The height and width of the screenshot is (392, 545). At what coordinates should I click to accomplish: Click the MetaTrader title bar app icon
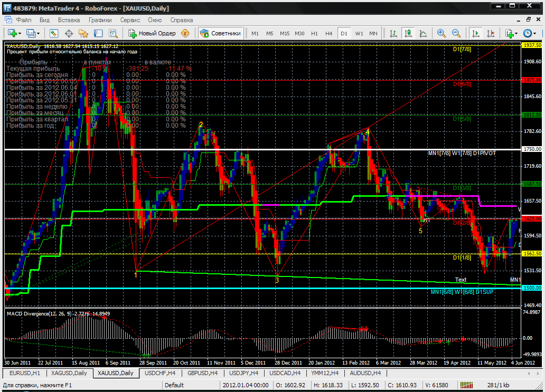tap(7, 7)
